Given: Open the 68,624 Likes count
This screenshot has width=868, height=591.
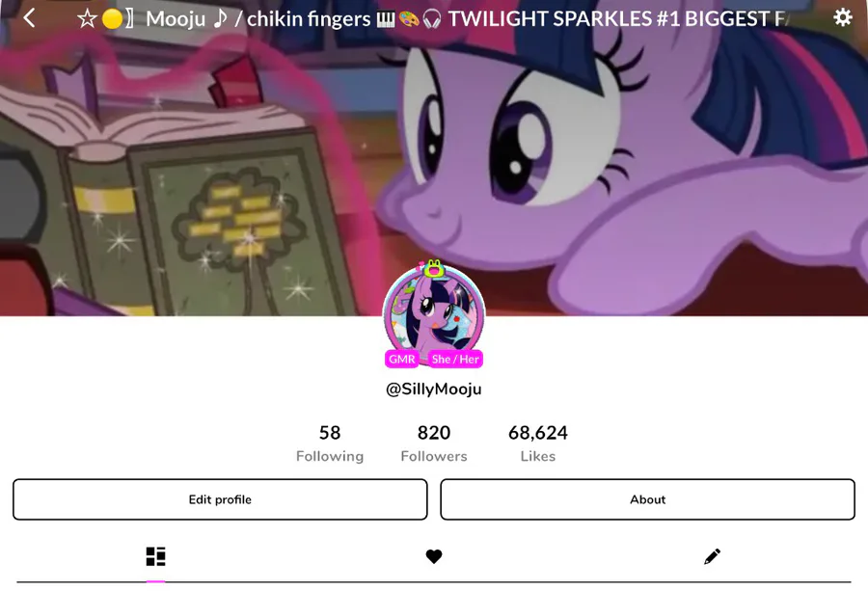Looking at the screenshot, I should (538, 443).
